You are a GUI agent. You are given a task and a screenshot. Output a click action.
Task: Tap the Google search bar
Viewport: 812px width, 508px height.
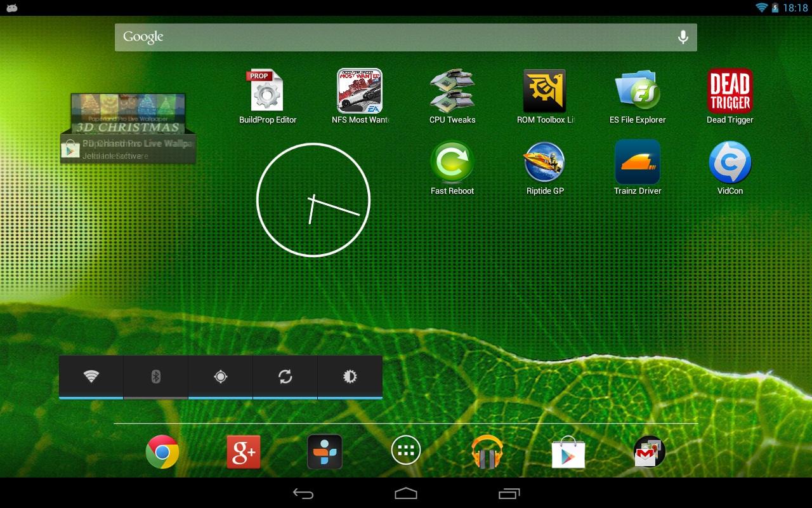tap(406, 37)
